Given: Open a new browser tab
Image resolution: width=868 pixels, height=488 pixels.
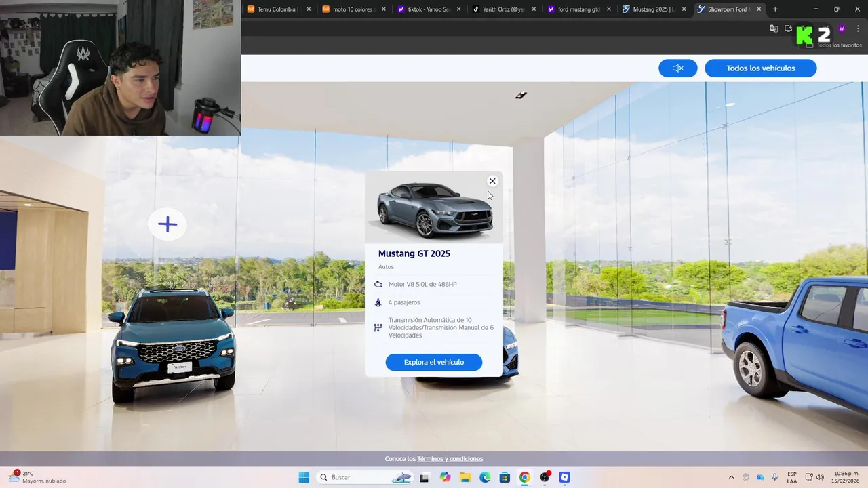Looking at the screenshot, I should [x=775, y=9].
